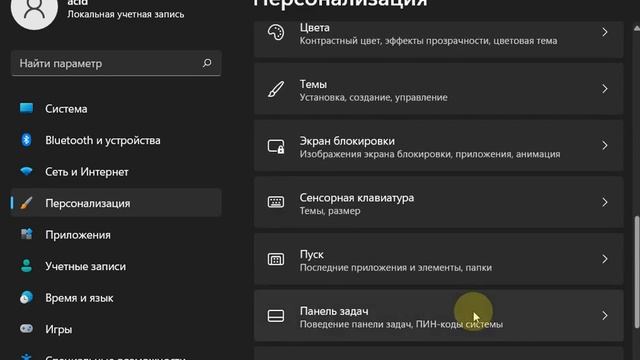Open Сенсорная клавиатура via its chevron
640x360 pixels.
604,202
